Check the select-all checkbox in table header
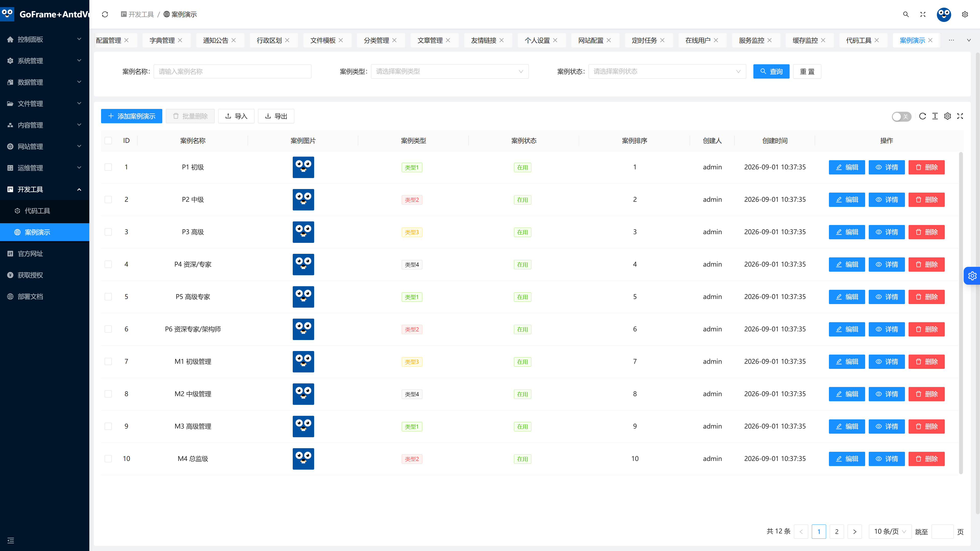Screen dimensions: 980x551 pos(108,141)
